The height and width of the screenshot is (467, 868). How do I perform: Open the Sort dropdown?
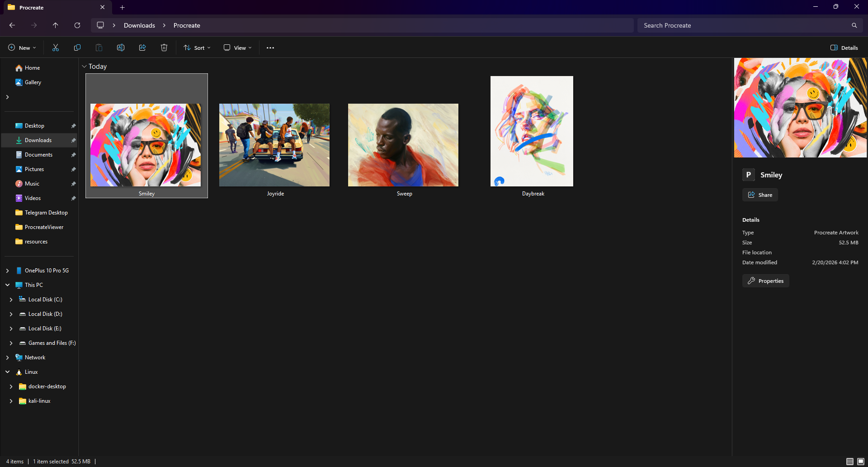pos(197,48)
